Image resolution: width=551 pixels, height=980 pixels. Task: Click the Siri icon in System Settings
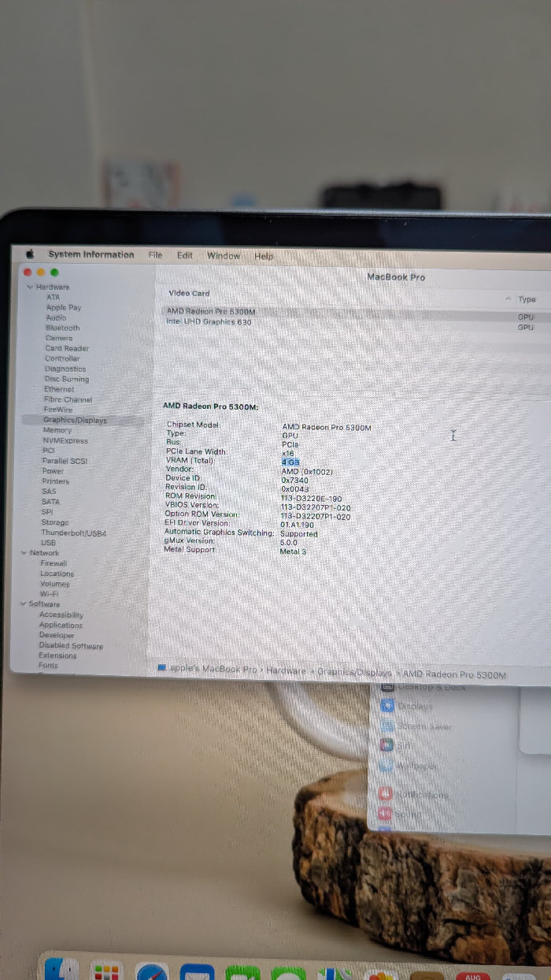[386, 744]
